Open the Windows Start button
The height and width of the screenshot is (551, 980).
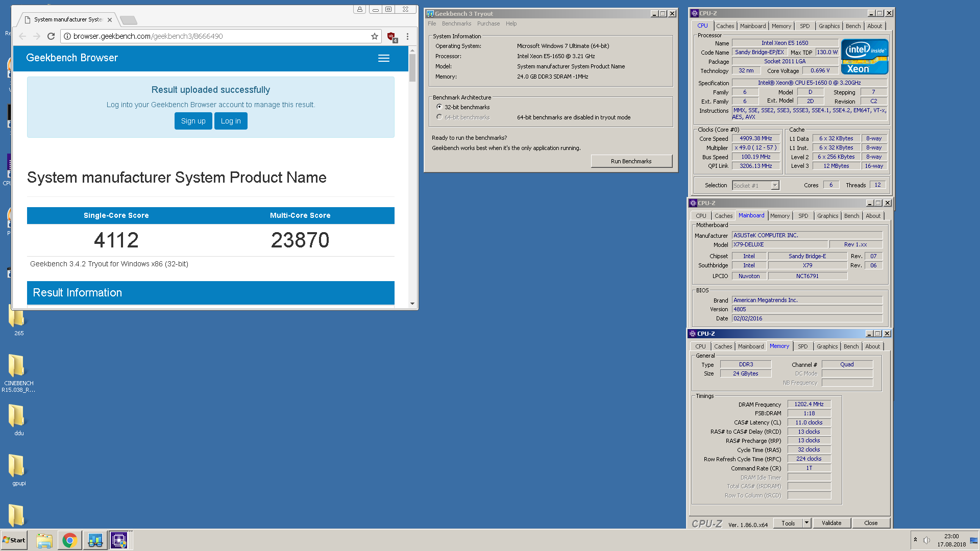tap(14, 540)
